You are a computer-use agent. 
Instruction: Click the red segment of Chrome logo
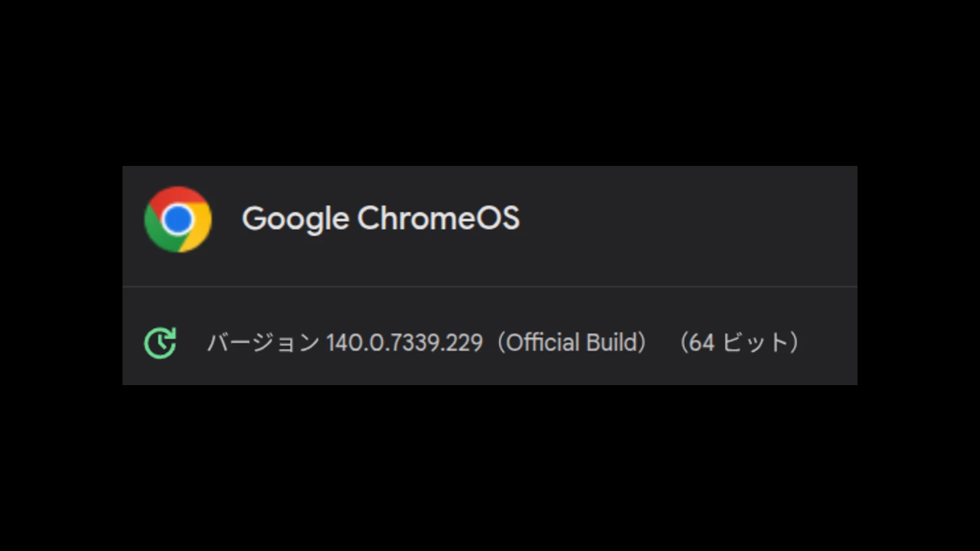point(178,197)
